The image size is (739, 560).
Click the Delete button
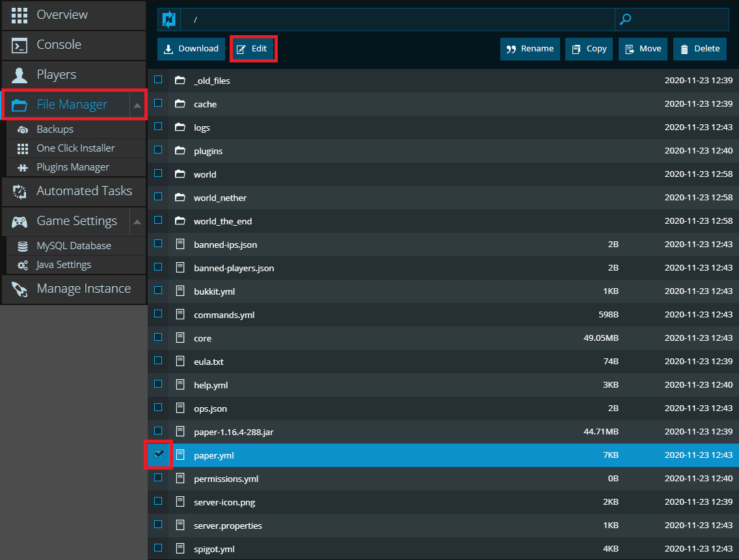point(699,48)
